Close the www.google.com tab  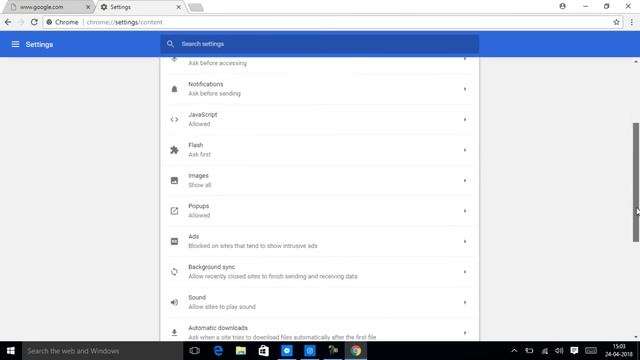tap(88, 7)
